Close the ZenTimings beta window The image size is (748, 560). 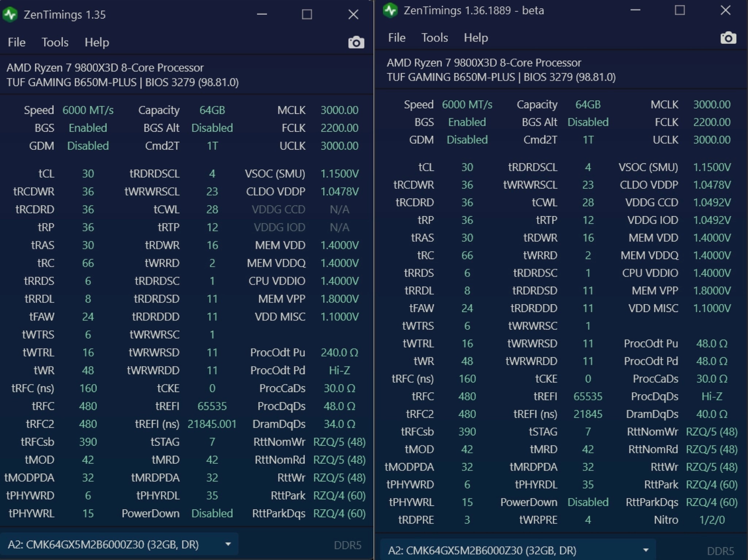(725, 10)
